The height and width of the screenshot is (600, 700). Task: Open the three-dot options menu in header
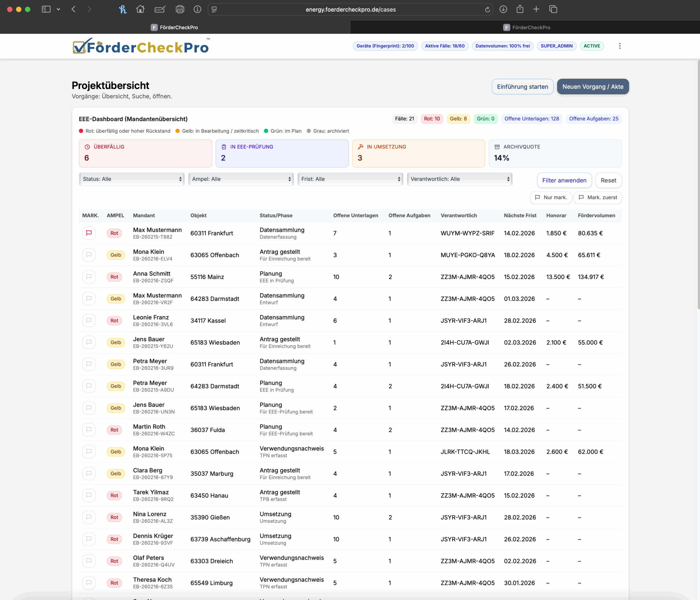click(620, 46)
